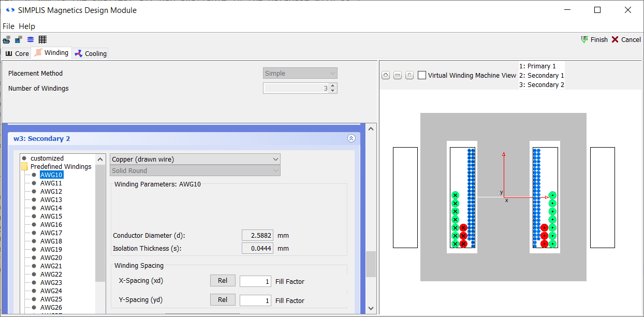Toggle Y-Spacing Rel button
The height and width of the screenshot is (317, 644).
tap(223, 300)
